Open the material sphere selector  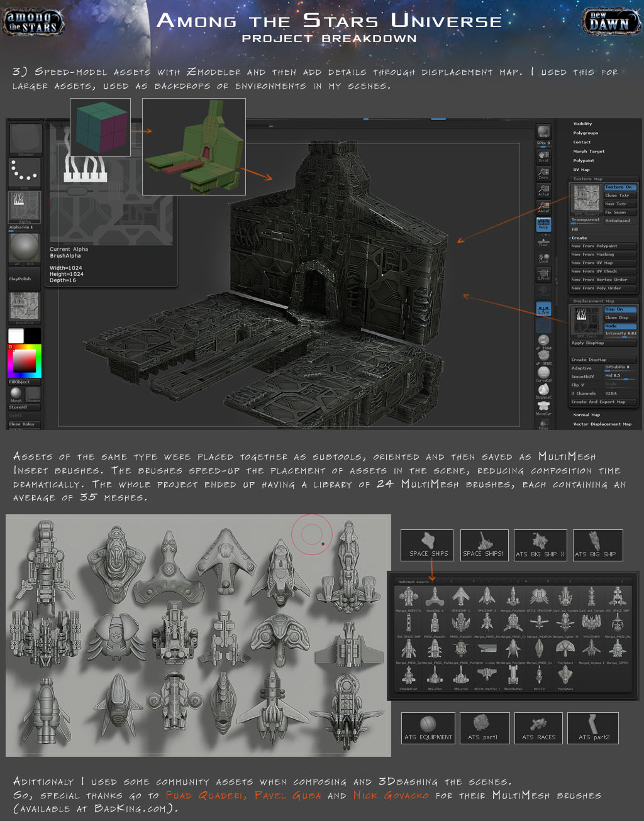point(25,249)
